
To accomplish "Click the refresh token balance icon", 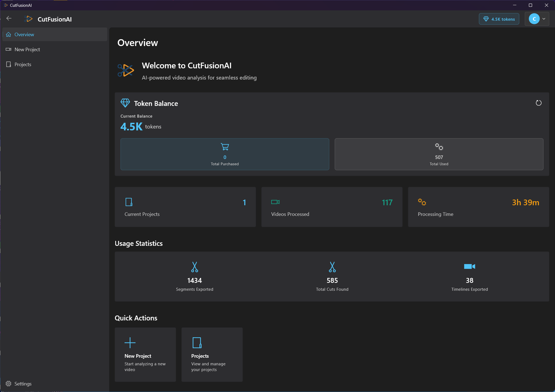I will tap(538, 103).
